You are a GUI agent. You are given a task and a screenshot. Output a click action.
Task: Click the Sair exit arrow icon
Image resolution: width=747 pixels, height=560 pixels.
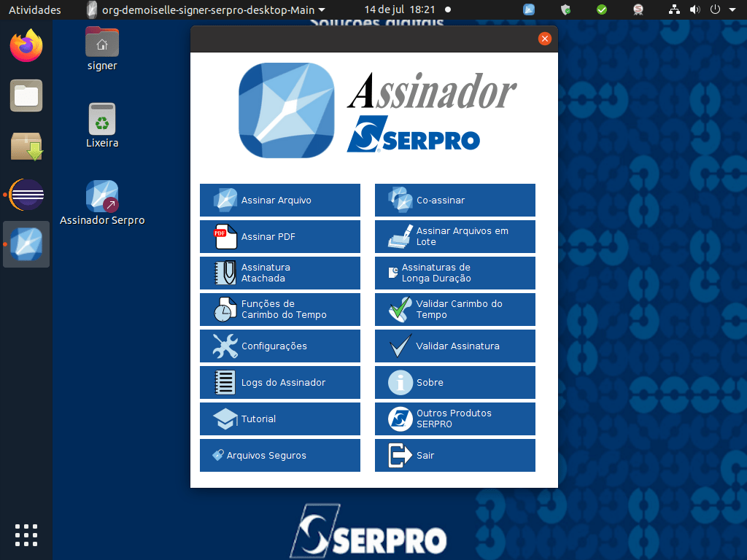click(x=400, y=455)
